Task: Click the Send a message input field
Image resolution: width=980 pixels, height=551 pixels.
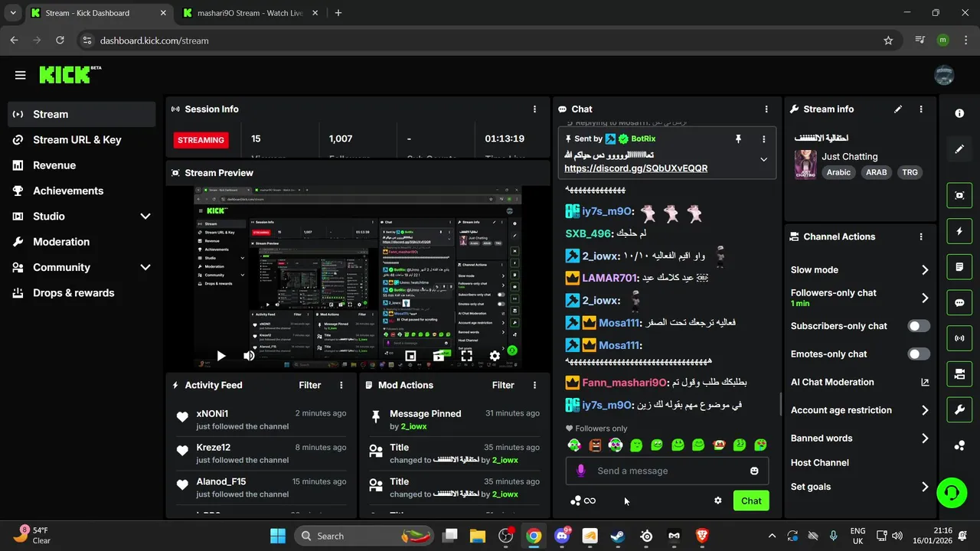Action: point(667,471)
